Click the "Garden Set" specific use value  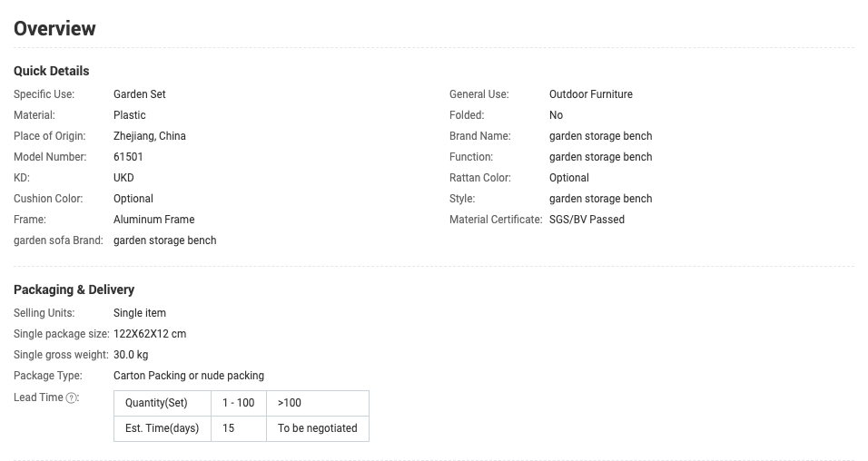pos(139,94)
